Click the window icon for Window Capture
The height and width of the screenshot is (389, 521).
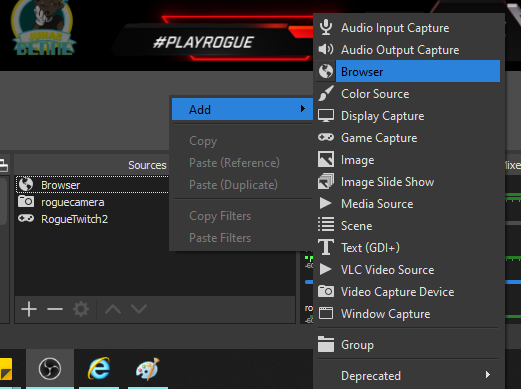[x=326, y=313]
